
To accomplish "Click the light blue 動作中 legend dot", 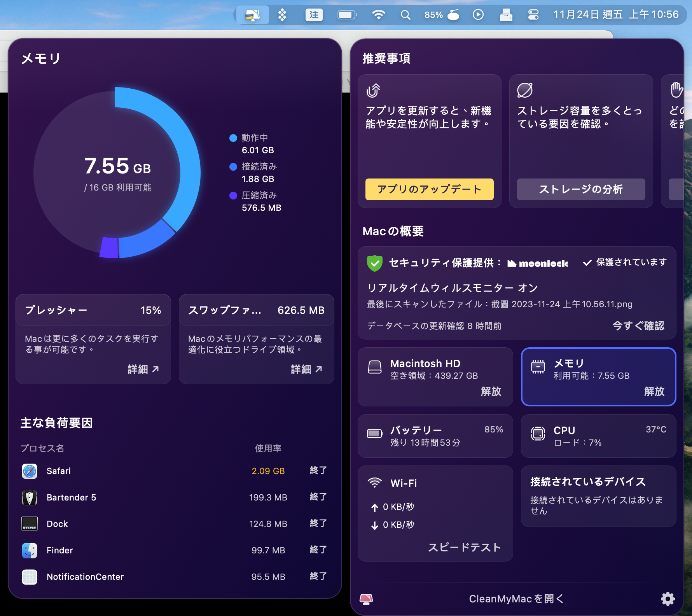I will click(233, 138).
